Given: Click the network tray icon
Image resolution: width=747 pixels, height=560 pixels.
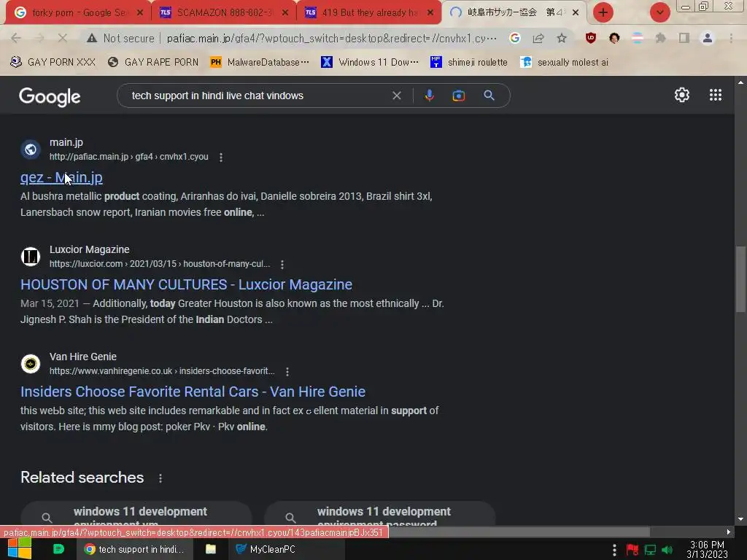Looking at the screenshot, I should (650, 550).
